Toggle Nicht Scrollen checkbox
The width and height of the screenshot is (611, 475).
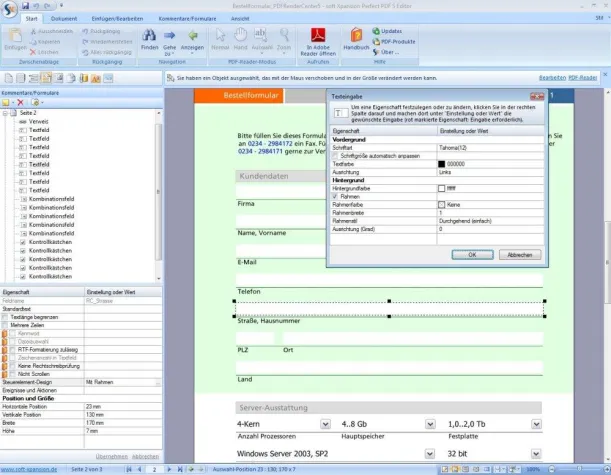pos(12,374)
